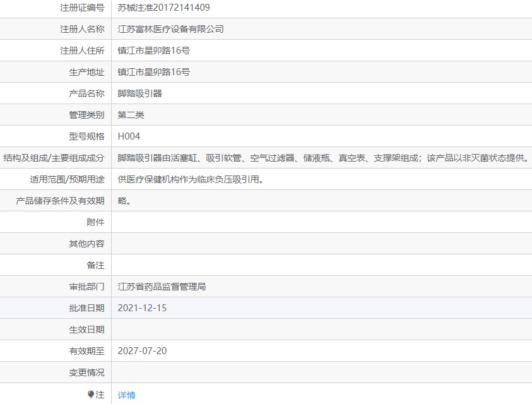The height and width of the screenshot is (404, 532).
Task: Click the 注册人住所 label
Action: tap(83, 50)
